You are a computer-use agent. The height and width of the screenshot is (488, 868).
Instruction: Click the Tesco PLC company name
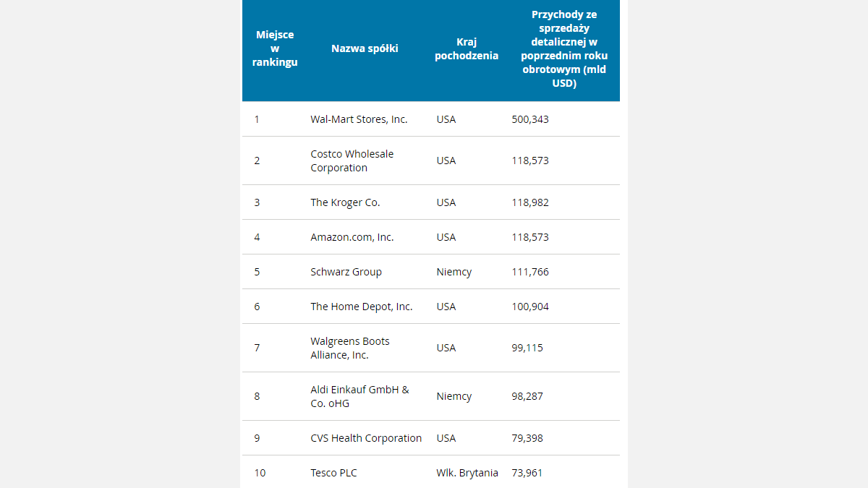[x=333, y=473]
